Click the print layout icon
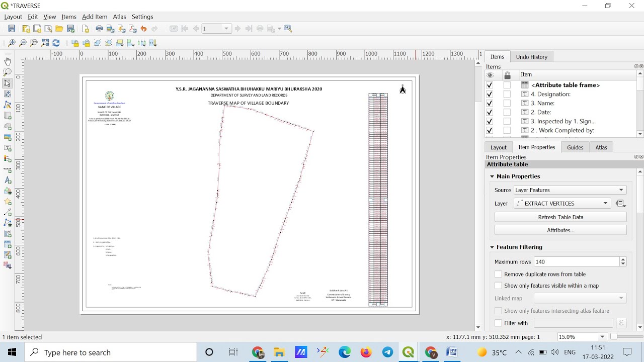 tap(99, 29)
